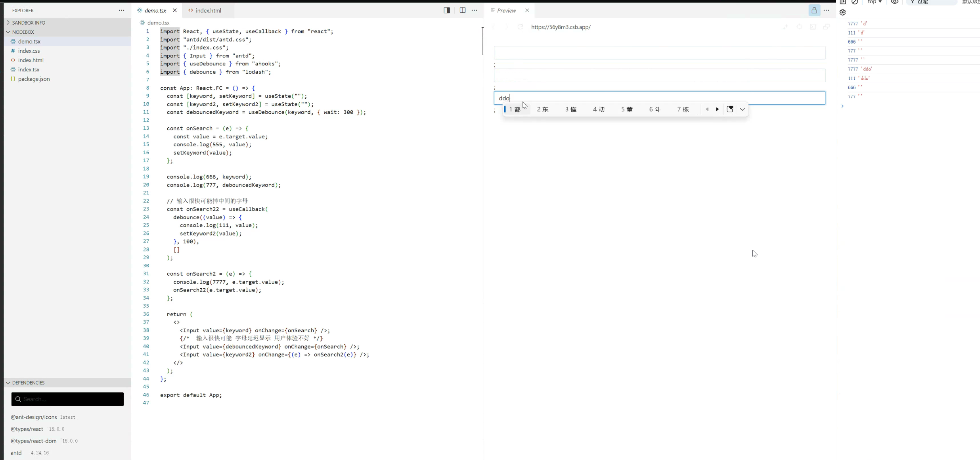Switch to the demo.tsx editor tab
This screenshot has width=980, height=460.
click(x=155, y=11)
